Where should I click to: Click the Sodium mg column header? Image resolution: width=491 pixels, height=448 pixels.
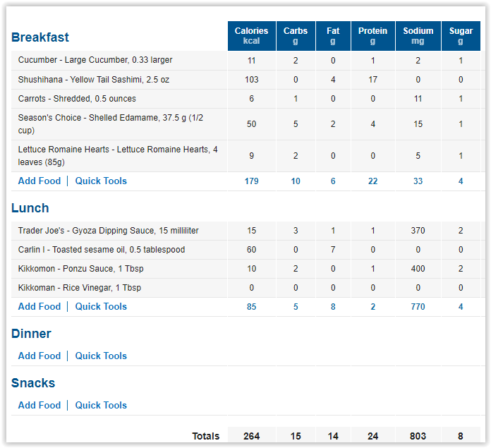(x=418, y=36)
